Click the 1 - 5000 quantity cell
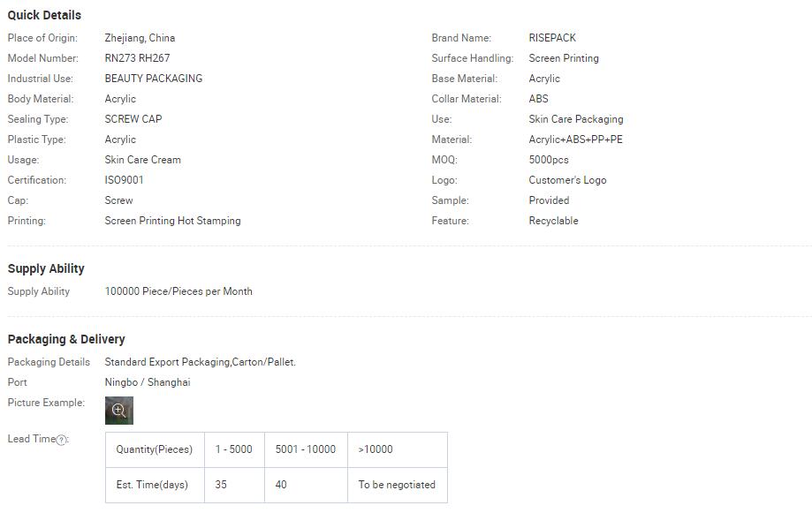The width and height of the screenshot is (812, 513). [233, 449]
